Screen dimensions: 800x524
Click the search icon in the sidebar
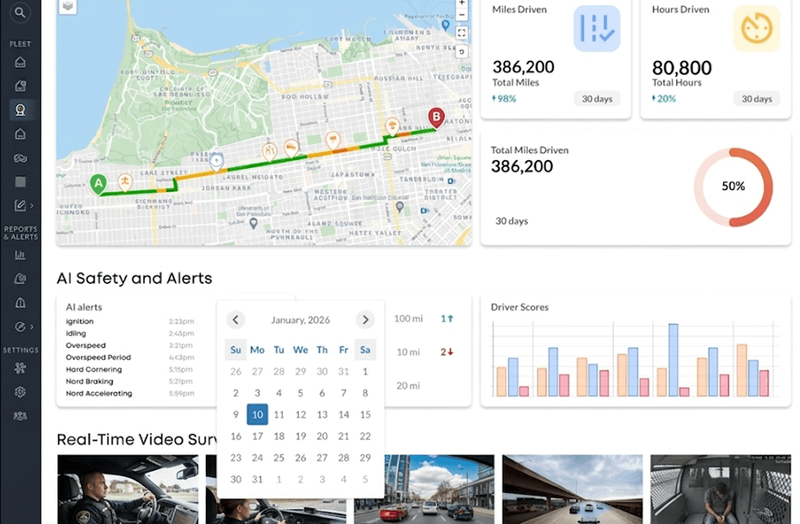coord(20,13)
